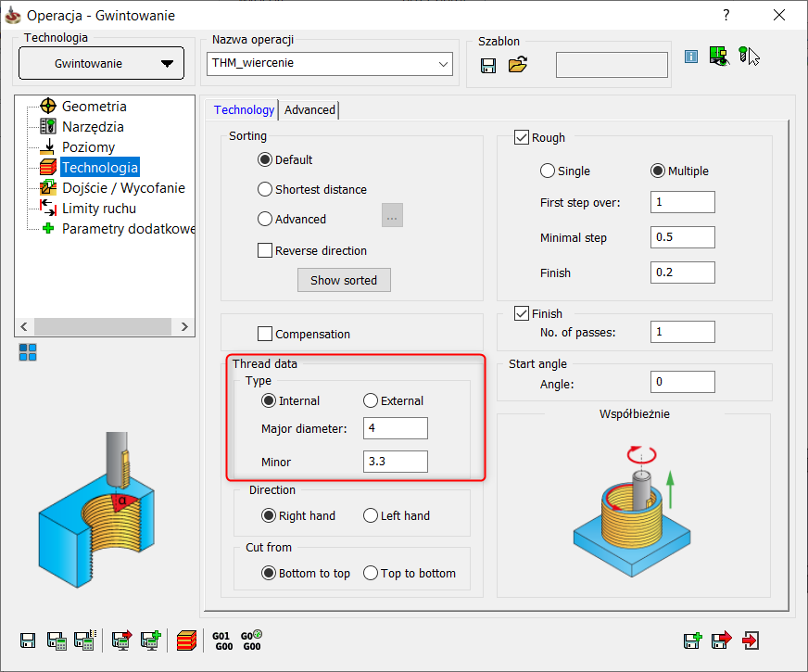This screenshot has width=808, height=672.
Task: Switch to the Technology tab
Action: [244, 109]
